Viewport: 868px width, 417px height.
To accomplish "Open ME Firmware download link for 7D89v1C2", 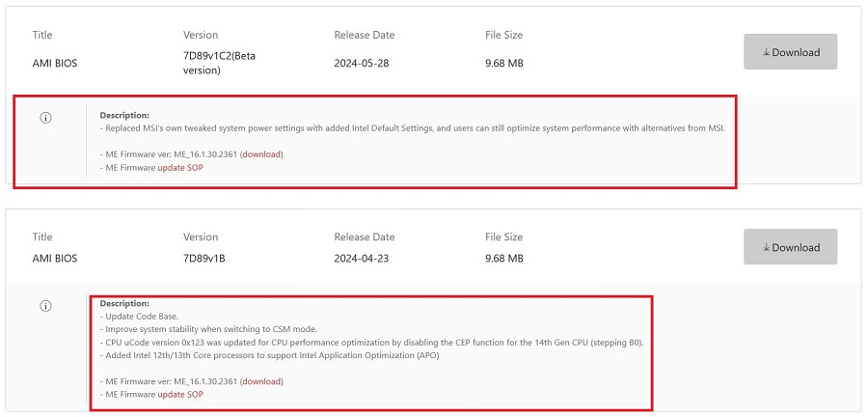I will coord(261,153).
